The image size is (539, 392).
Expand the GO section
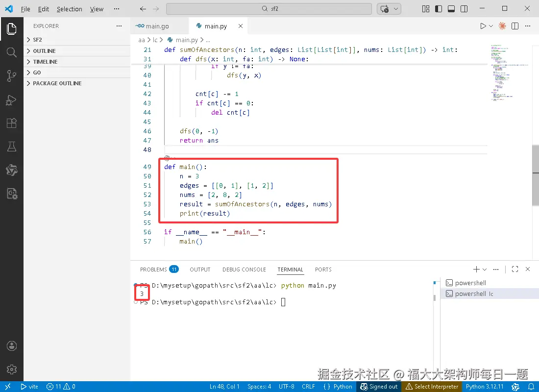coord(77,73)
